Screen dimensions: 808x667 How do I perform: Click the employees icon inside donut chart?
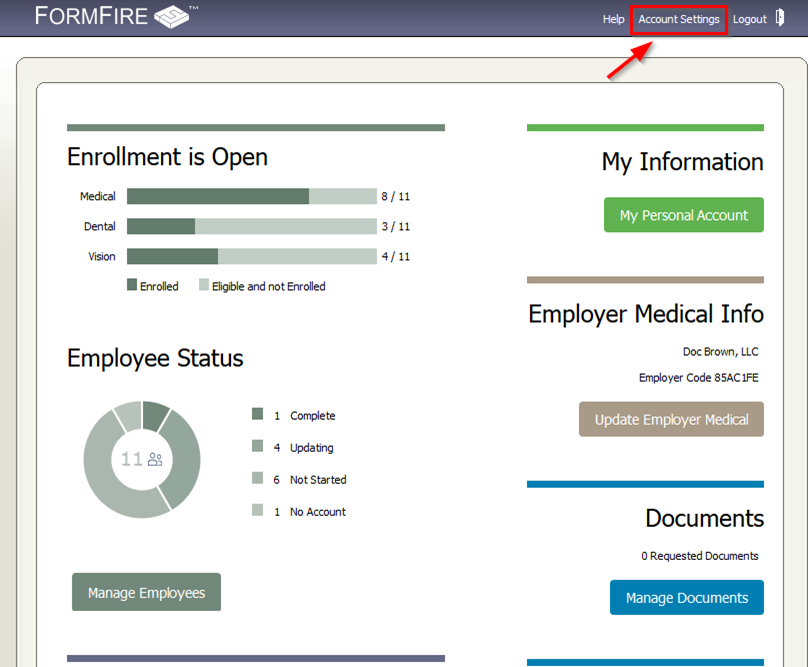click(x=155, y=459)
